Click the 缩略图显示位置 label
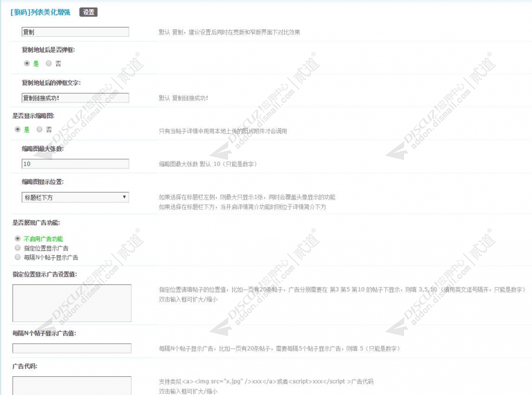This screenshot has width=532, height=395. point(43,182)
